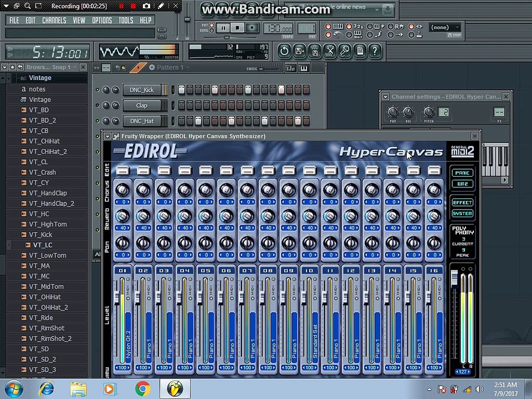Click the wrench settings icon on Fruity Wrapper title
Screen dimensions: 532x399
pyautogui.click(x=116, y=136)
